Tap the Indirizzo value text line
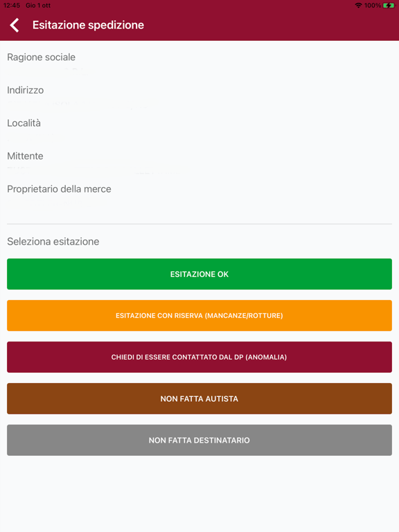Screen dimensions: 399x532 (78, 104)
